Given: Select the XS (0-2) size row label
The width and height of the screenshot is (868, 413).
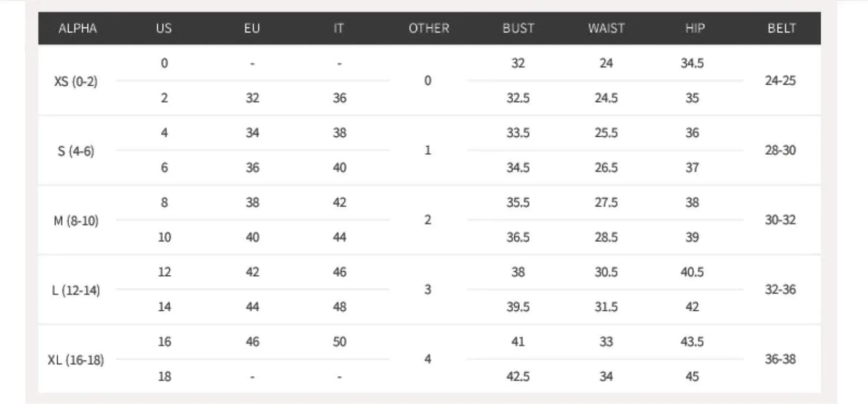Looking at the screenshot, I should (76, 81).
